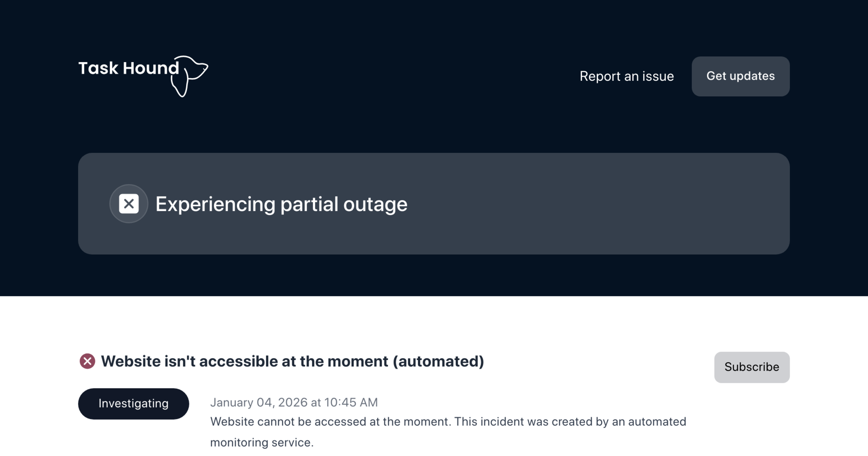This screenshot has height=456, width=868.
Task: Click the white X outage status icon
Action: click(x=129, y=204)
